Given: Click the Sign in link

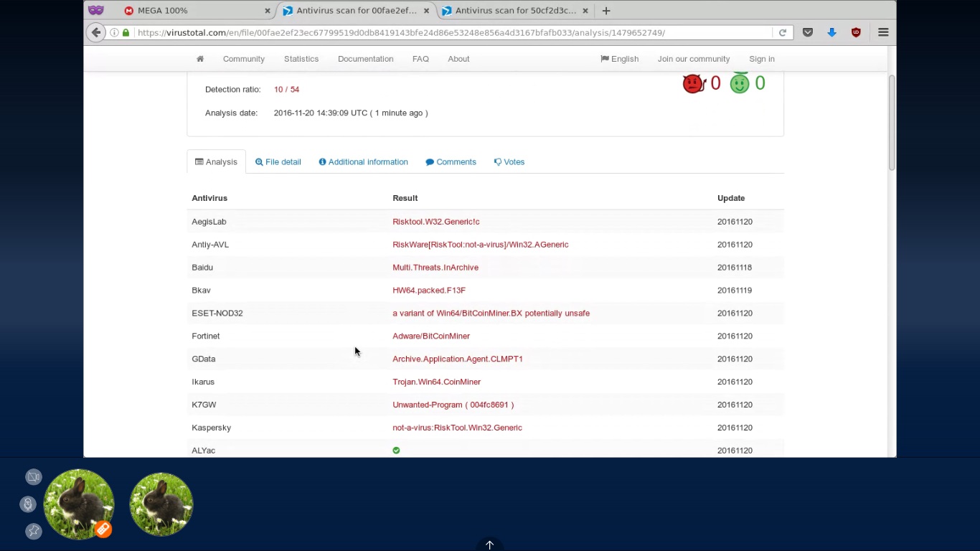Looking at the screenshot, I should coord(761,59).
